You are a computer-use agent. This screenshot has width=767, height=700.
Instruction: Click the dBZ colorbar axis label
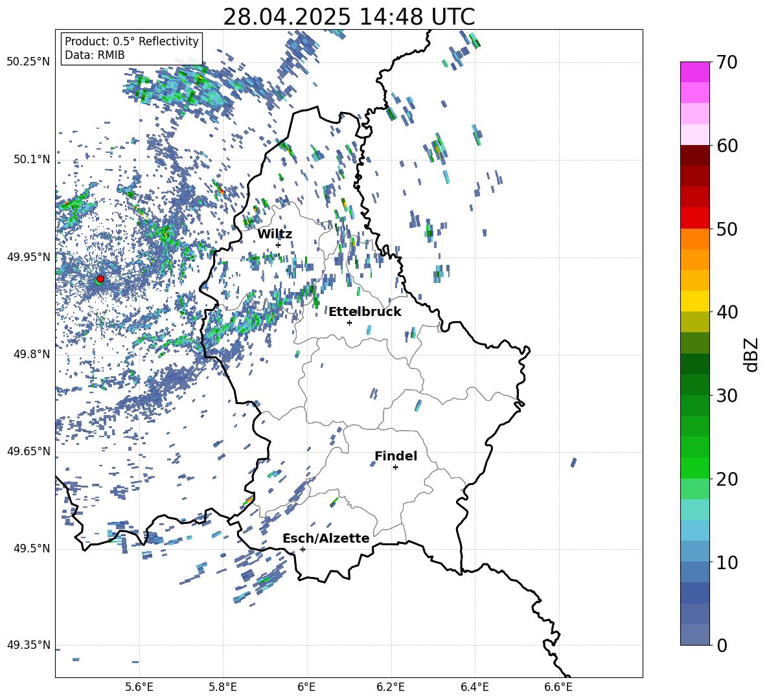click(x=750, y=354)
